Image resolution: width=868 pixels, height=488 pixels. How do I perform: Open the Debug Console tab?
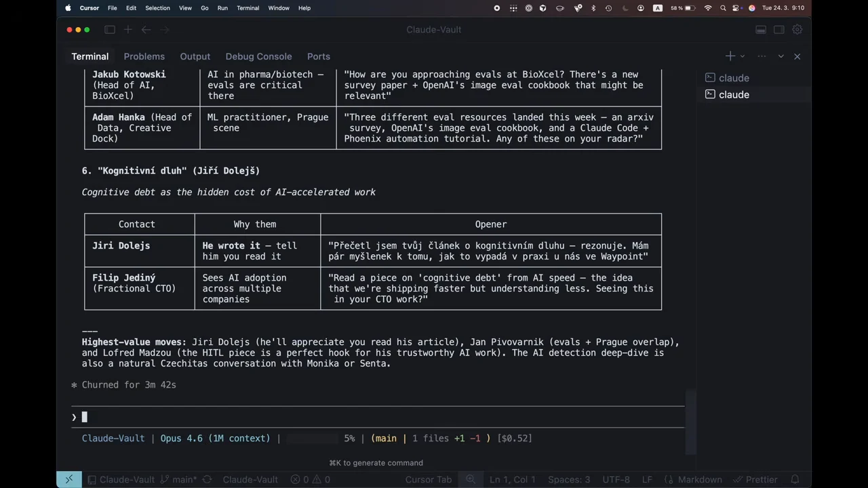click(258, 56)
